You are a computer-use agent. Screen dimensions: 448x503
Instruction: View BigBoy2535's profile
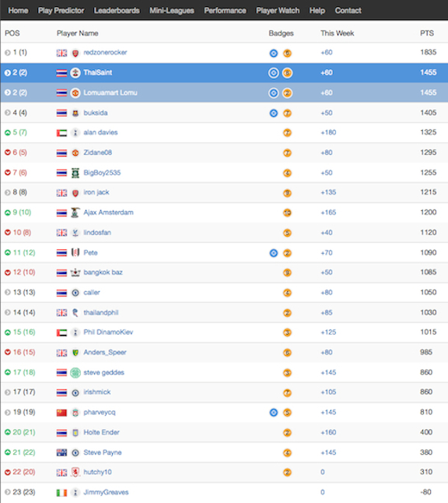[102, 173]
